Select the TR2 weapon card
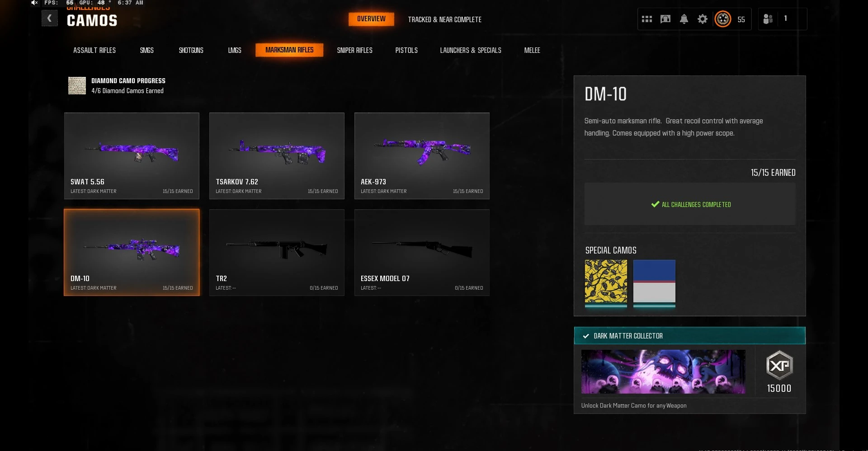This screenshot has width=868, height=451. (277, 253)
